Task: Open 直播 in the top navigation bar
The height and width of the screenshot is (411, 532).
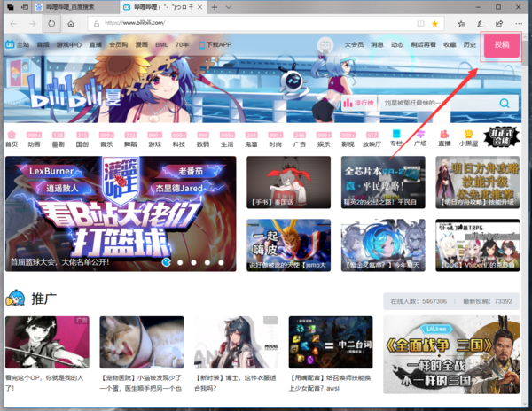Action: 96,44
